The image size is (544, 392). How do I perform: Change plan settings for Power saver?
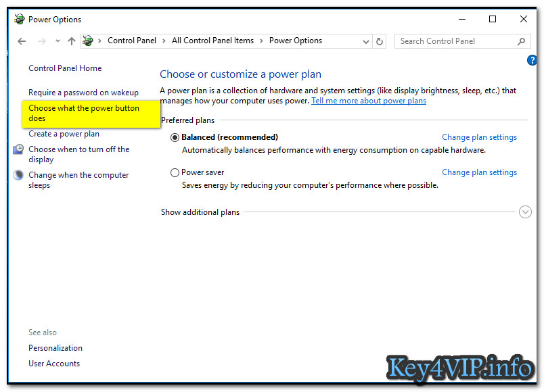[480, 172]
